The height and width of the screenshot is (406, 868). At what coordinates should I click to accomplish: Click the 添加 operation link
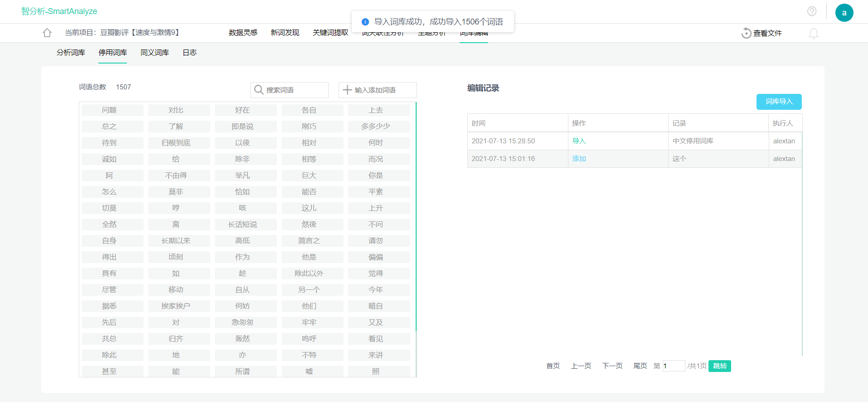pyautogui.click(x=579, y=159)
